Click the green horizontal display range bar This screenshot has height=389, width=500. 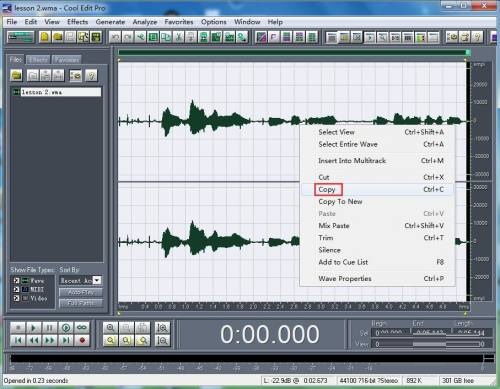(293, 53)
